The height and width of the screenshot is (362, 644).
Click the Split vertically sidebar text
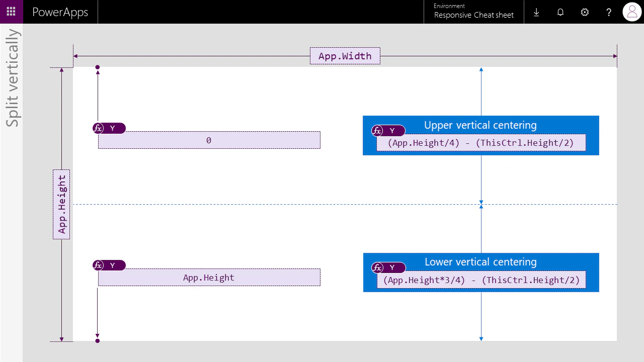[x=12, y=78]
